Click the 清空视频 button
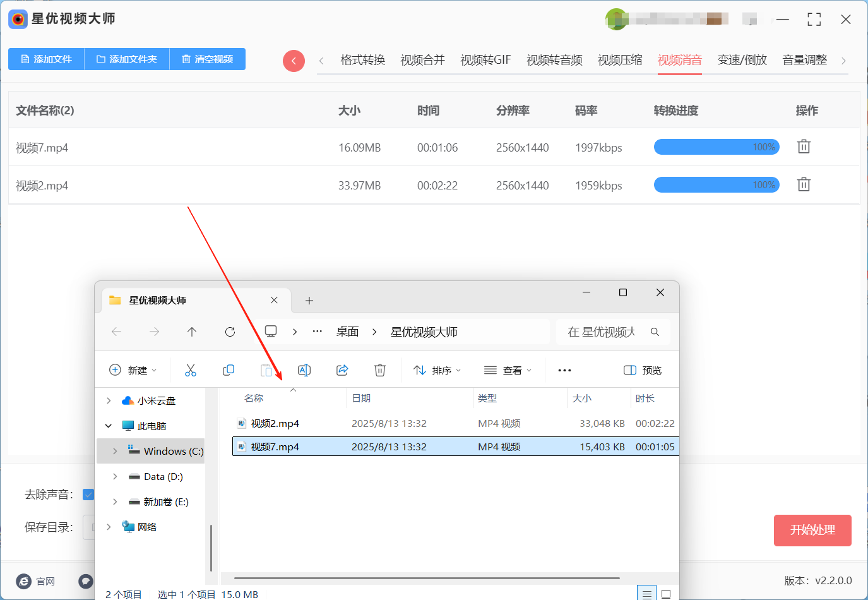Screen dimensions: 868x600 [207, 59]
